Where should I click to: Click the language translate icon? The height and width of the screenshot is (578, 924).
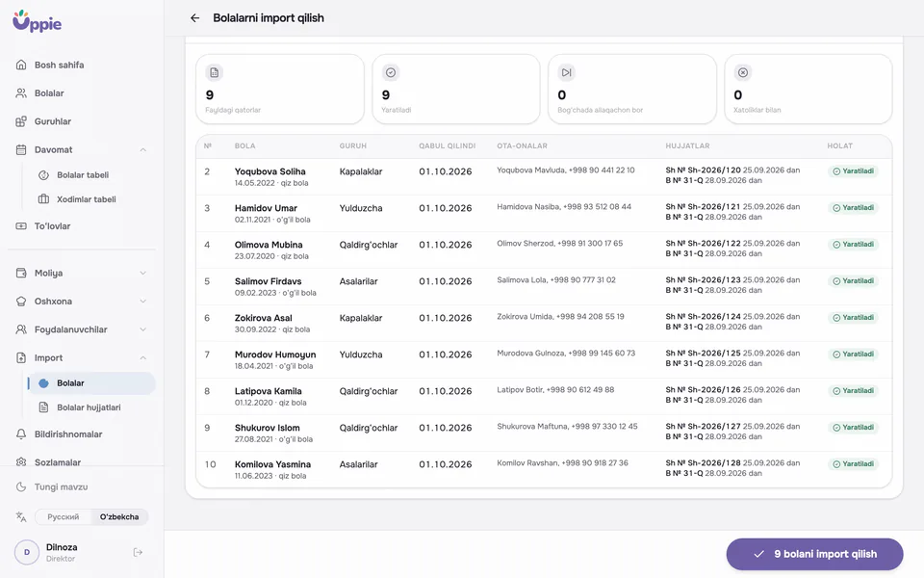pyautogui.click(x=21, y=516)
